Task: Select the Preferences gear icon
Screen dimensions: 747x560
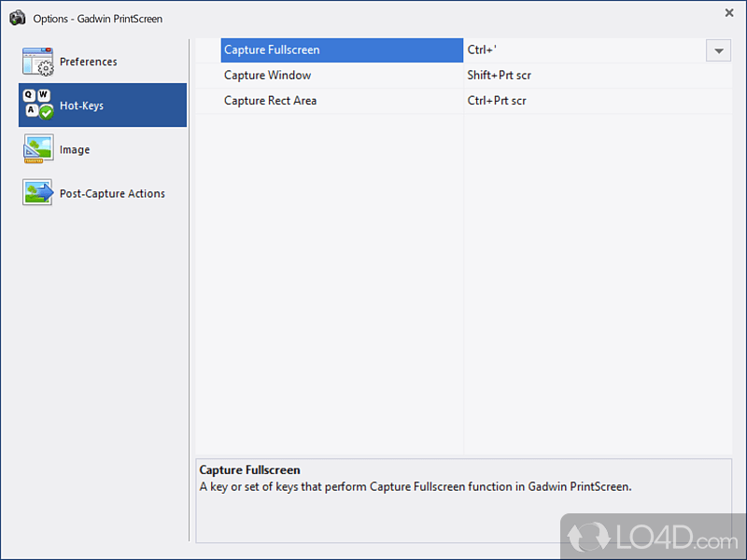Action: (35, 62)
